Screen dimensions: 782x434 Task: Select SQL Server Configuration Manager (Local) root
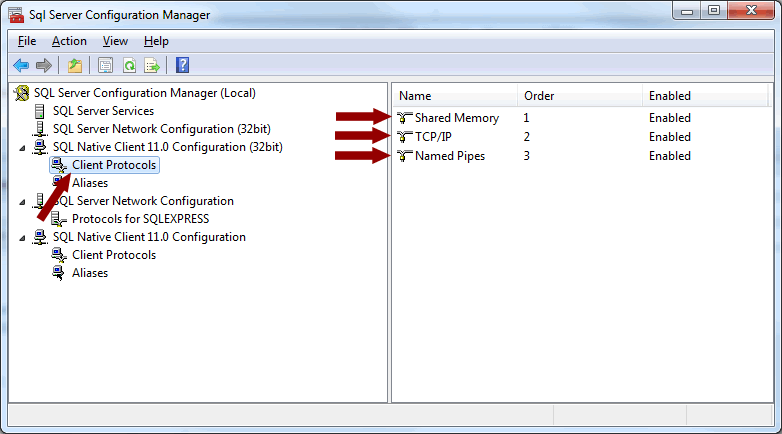click(x=145, y=93)
